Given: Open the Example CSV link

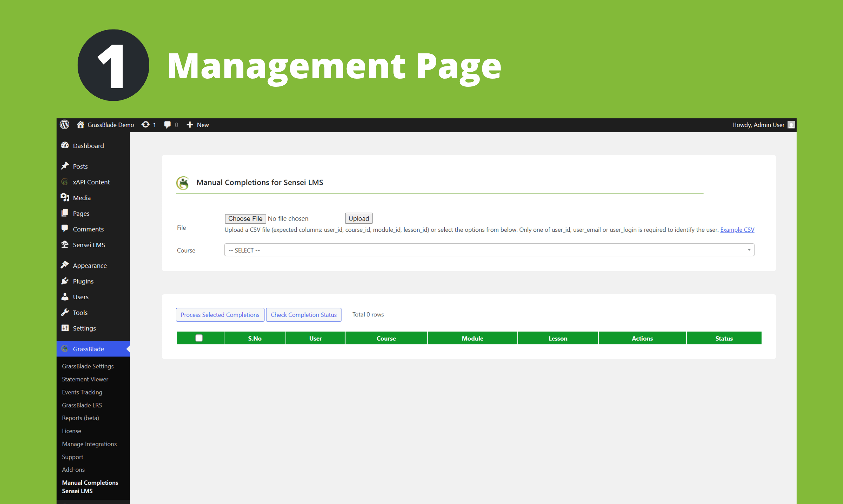Looking at the screenshot, I should [x=737, y=229].
